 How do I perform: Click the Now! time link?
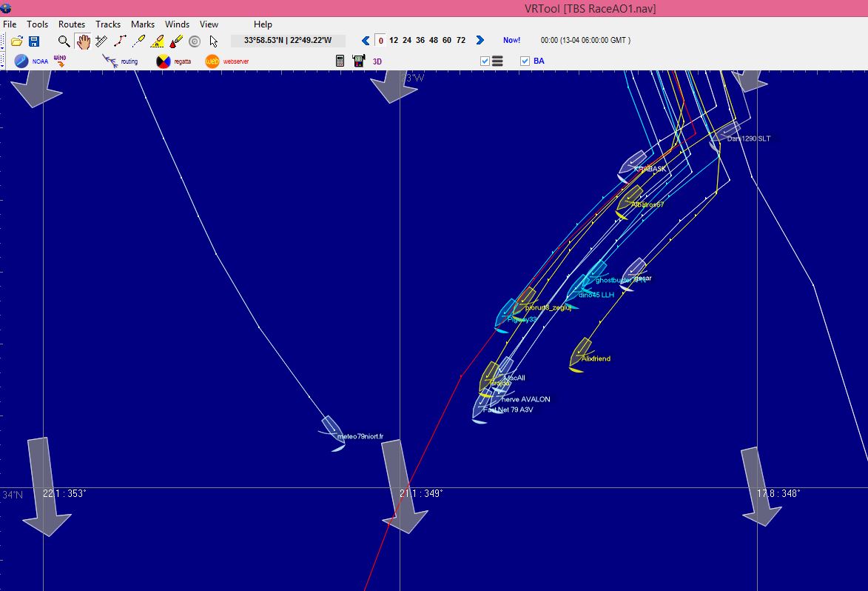pyautogui.click(x=511, y=41)
